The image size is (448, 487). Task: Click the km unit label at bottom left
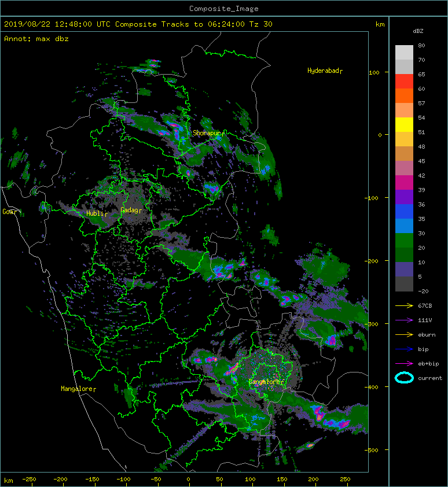point(9,481)
